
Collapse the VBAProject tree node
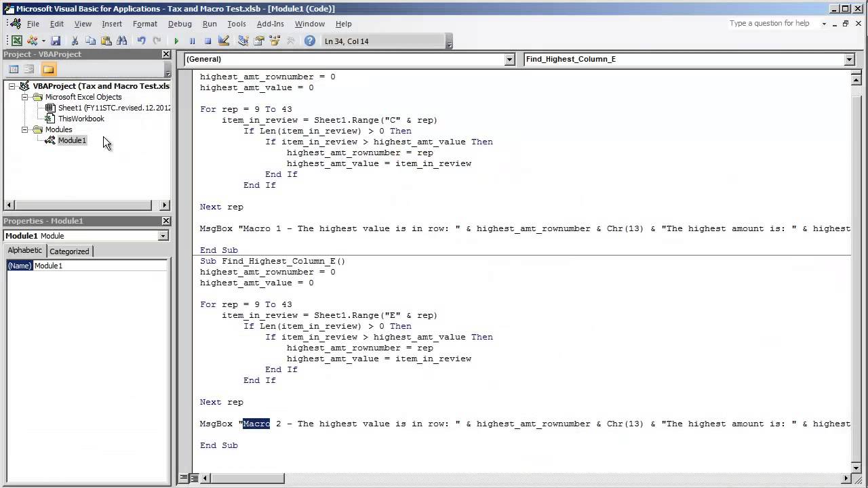click(x=12, y=86)
